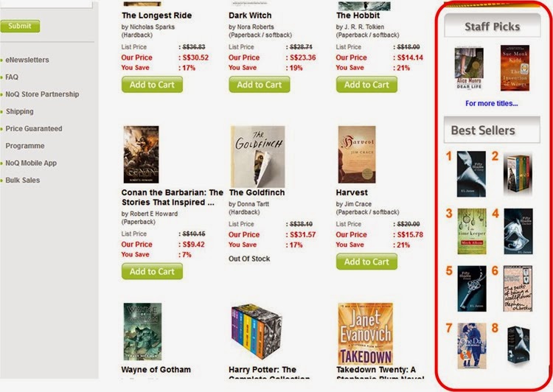Open the Shipping information link
Screen dimensions: 553x392
click(x=20, y=111)
